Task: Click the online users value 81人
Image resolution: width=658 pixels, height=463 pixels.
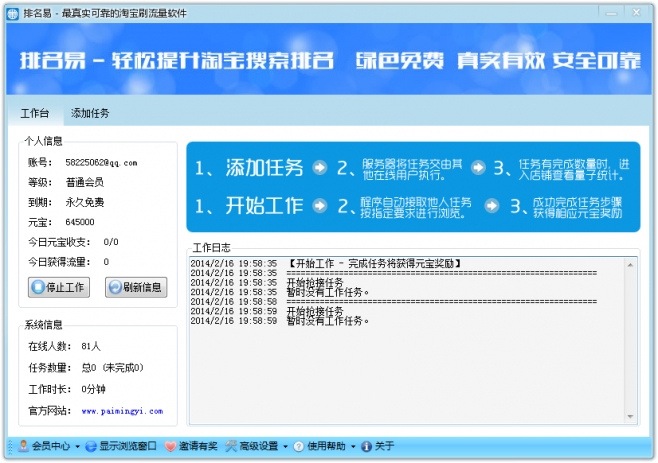Action: 91,347
